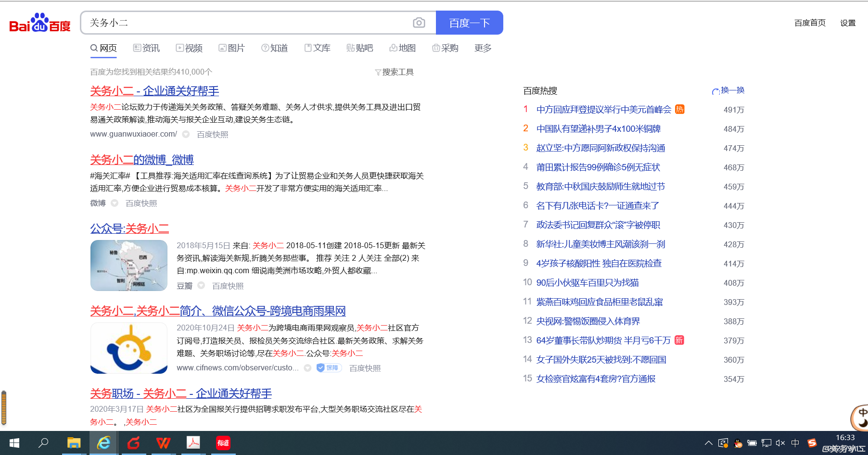This screenshot has height=455, width=868.
Task: Click the camera image-search icon
Action: tap(419, 23)
